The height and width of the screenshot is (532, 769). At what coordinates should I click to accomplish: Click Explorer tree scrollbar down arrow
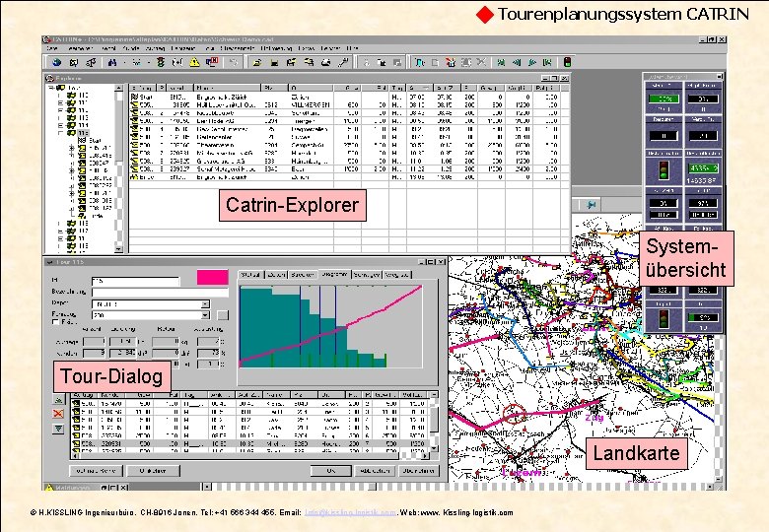coord(118,249)
